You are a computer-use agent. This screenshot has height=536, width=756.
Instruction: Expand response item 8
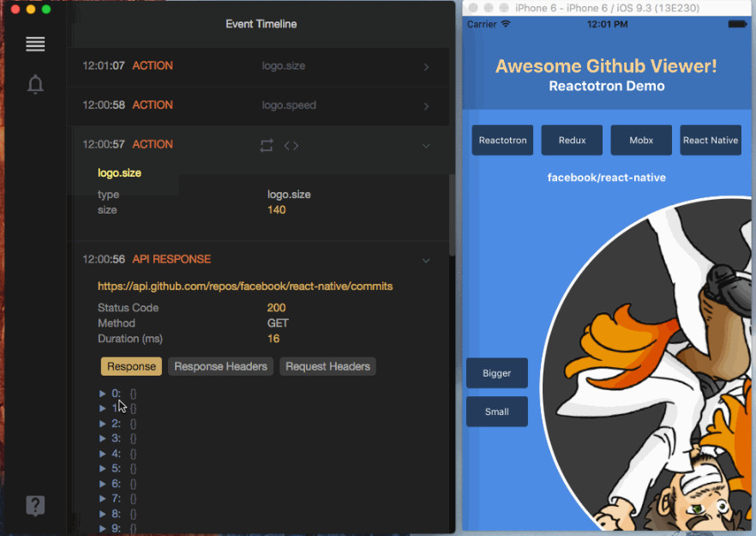(x=102, y=514)
